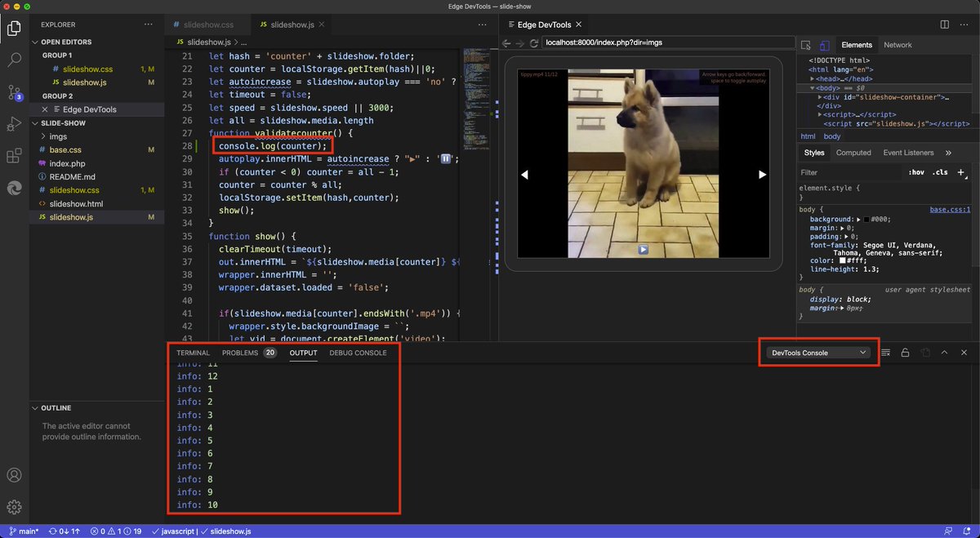Screen dimensions: 980x538
Task: Click the styles Filter input field
Action: [849, 172]
